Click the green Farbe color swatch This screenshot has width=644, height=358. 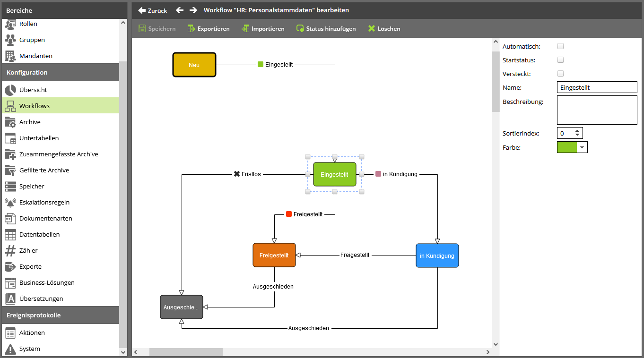tap(567, 147)
